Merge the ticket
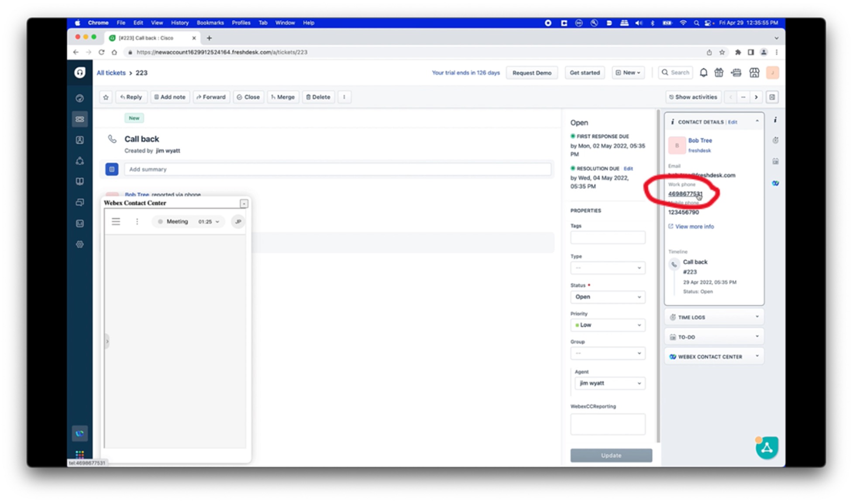The image size is (853, 504). click(x=283, y=97)
